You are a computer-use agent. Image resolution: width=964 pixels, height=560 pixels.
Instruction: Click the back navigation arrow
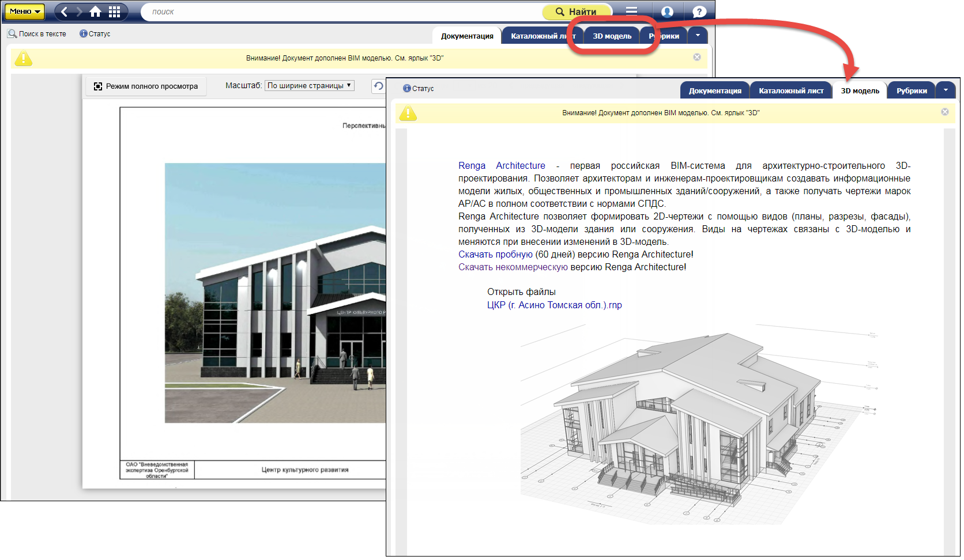[x=65, y=12]
